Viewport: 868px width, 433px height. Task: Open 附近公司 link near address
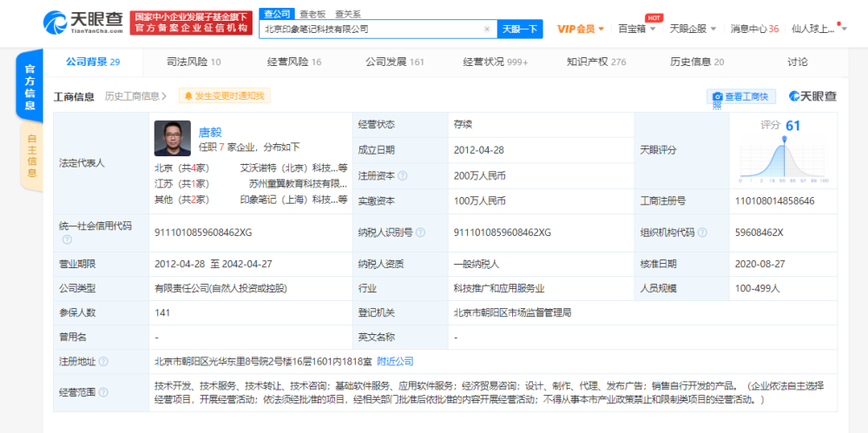[x=395, y=362]
